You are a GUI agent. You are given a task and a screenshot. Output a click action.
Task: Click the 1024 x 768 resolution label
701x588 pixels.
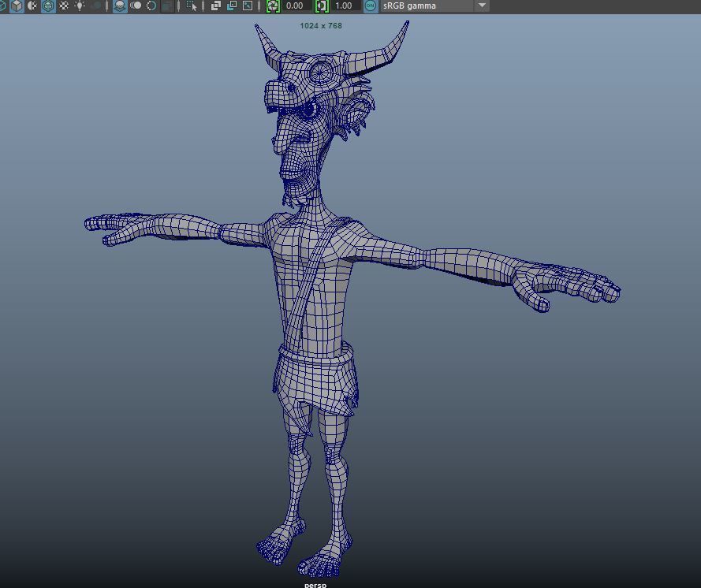coord(321,26)
